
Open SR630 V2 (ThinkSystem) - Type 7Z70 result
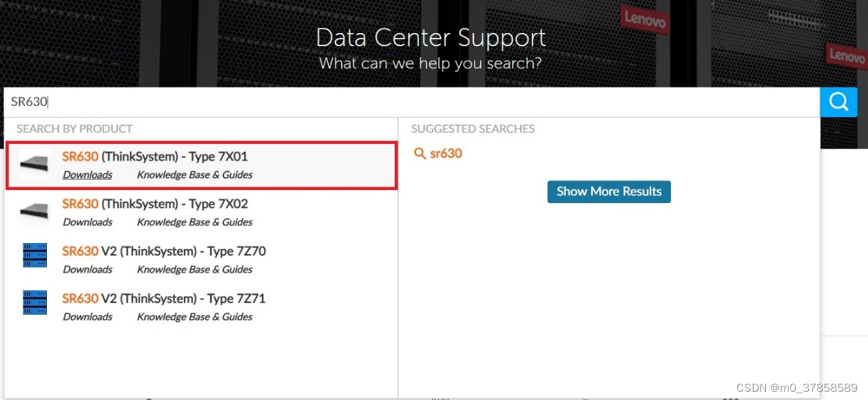click(164, 251)
